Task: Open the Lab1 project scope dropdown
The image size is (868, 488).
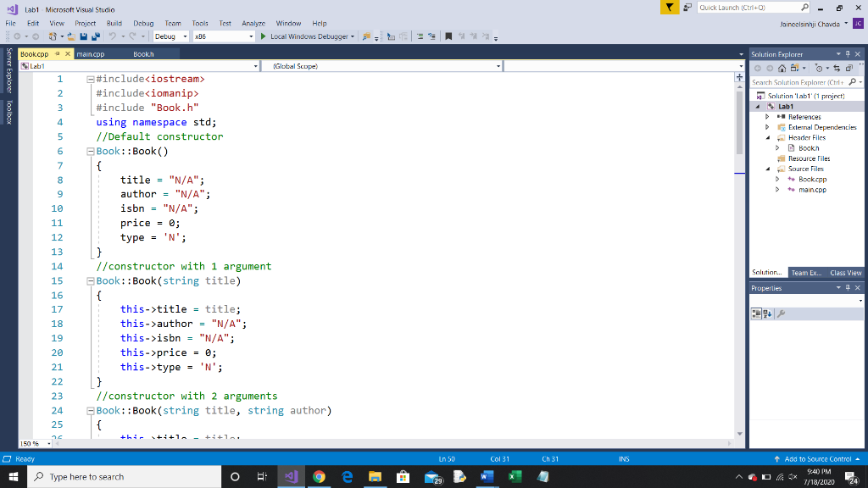Action: tap(139, 66)
